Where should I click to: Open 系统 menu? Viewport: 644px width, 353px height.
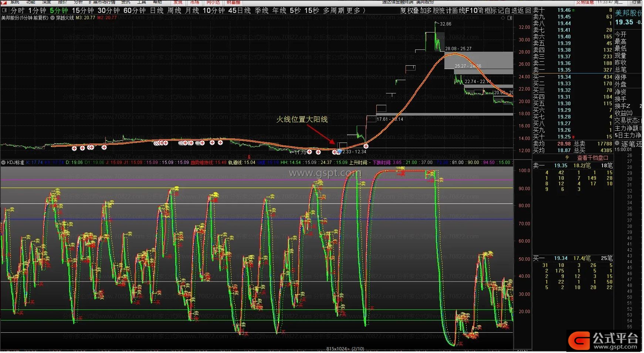(x=15, y=2)
